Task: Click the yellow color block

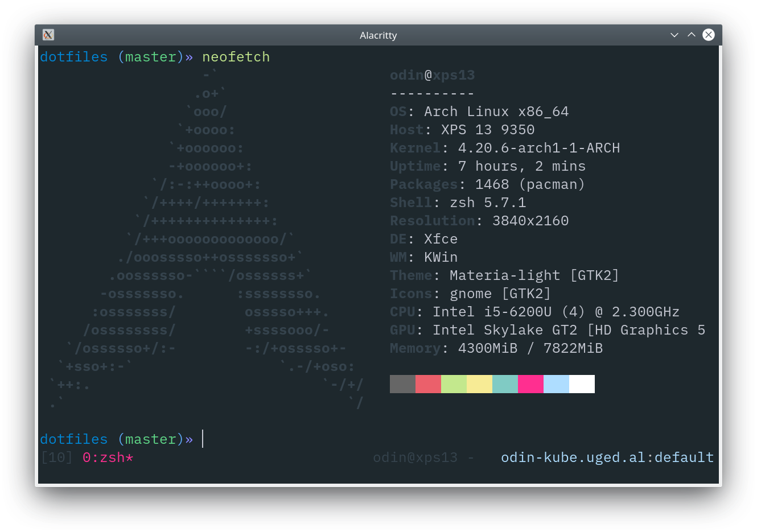Action: click(x=479, y=384)
